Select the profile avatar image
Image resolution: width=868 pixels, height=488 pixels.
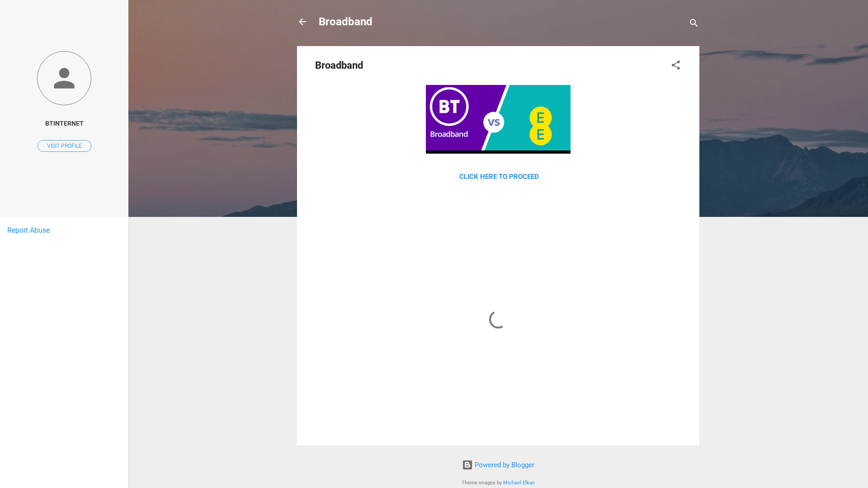pos(64,78)
